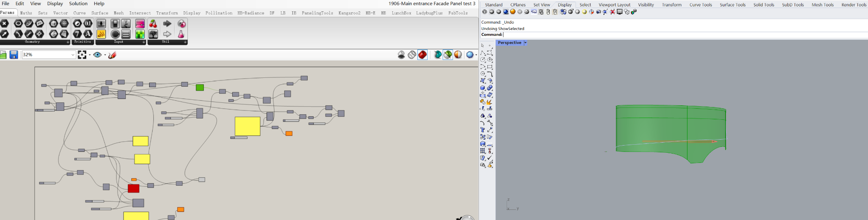Select the Number Slider icon in the Input panel
The image size is (868, 220).
[101, 24]
